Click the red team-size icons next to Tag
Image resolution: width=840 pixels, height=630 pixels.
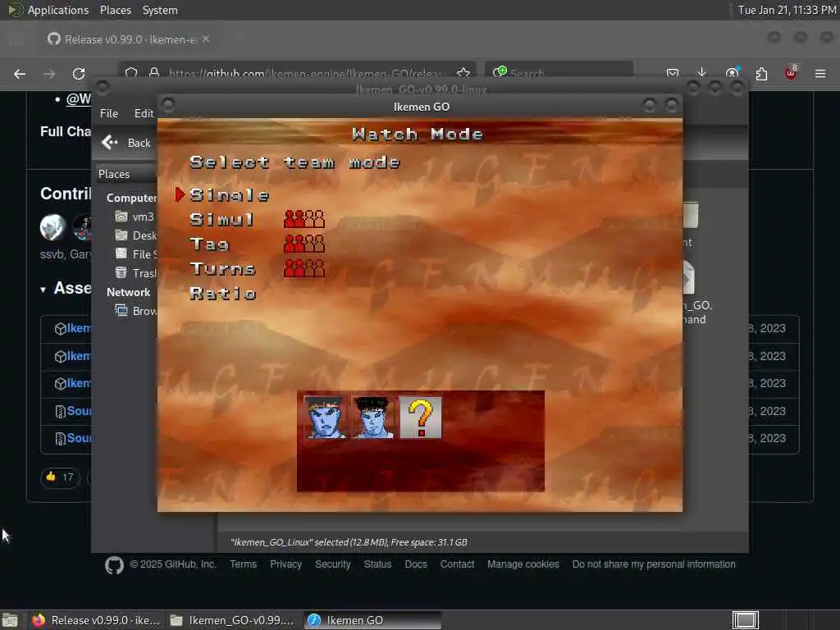point(304,243)
